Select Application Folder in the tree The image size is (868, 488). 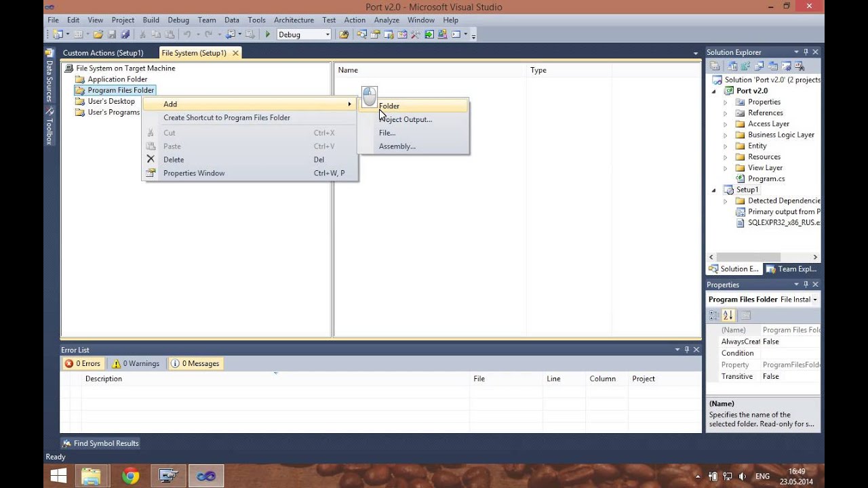click(x=117, y=79)
